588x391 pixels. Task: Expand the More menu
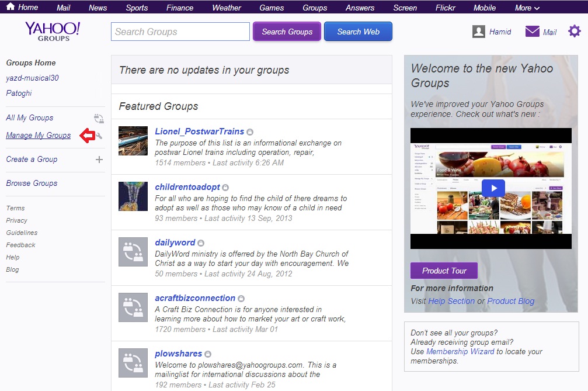(527, 8)
